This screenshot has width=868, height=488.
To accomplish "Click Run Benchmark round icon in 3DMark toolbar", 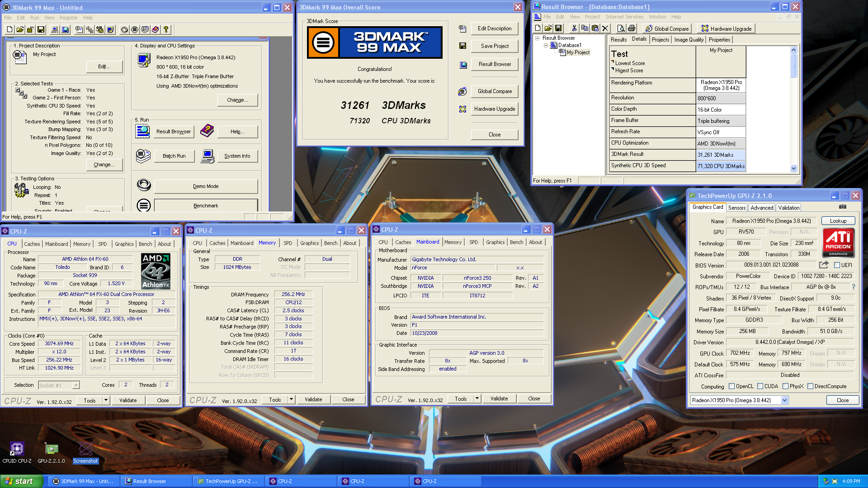I will coord(135,29).
